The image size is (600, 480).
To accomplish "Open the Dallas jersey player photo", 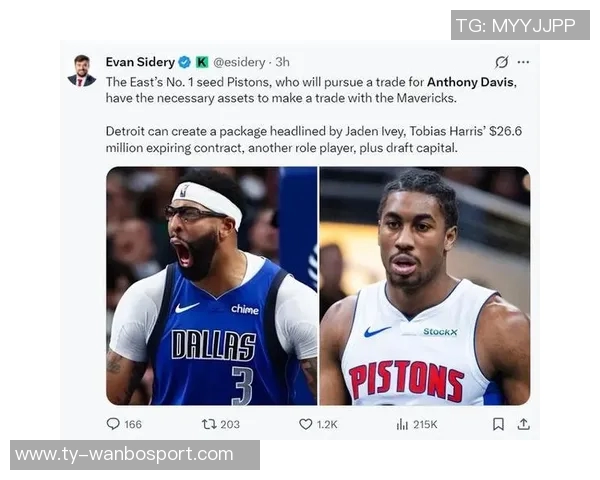I will tap(212, 285).
